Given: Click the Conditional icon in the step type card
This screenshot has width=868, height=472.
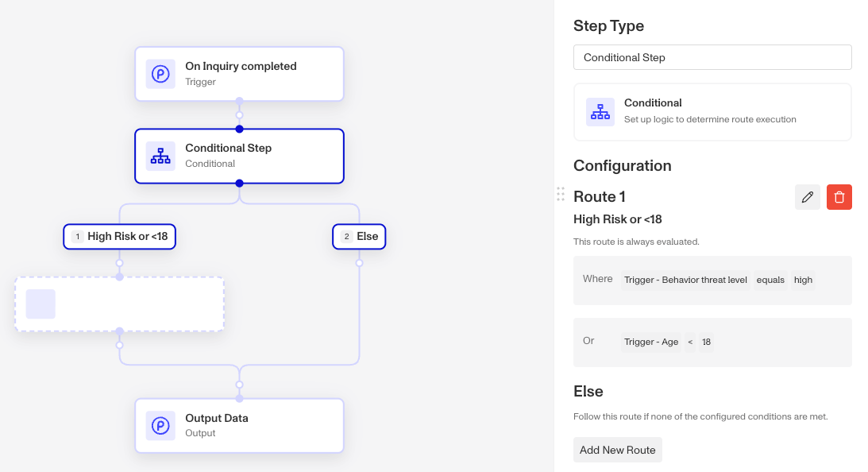Looking at the screenshot, I should (x=600, y=112).
